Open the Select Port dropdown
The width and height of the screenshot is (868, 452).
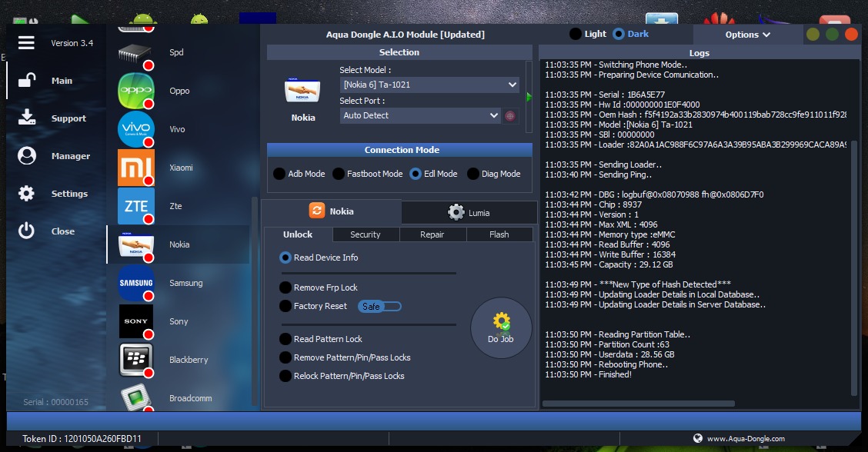(x=420, y=115)
